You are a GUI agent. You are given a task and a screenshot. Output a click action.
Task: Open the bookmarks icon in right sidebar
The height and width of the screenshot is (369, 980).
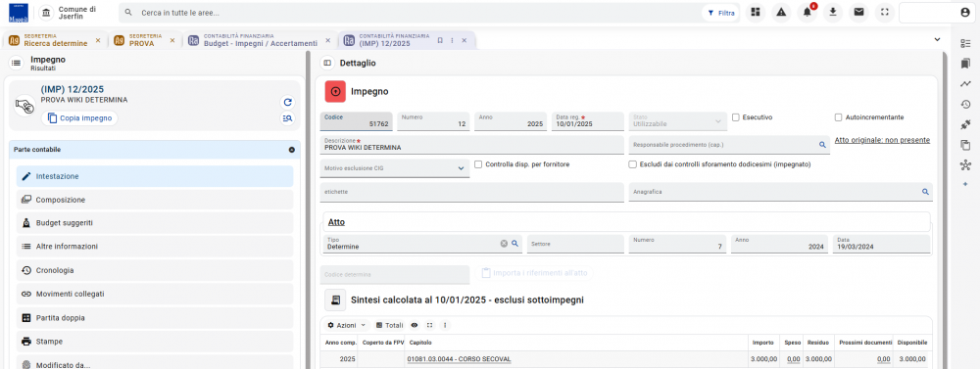tap(965, 63)
